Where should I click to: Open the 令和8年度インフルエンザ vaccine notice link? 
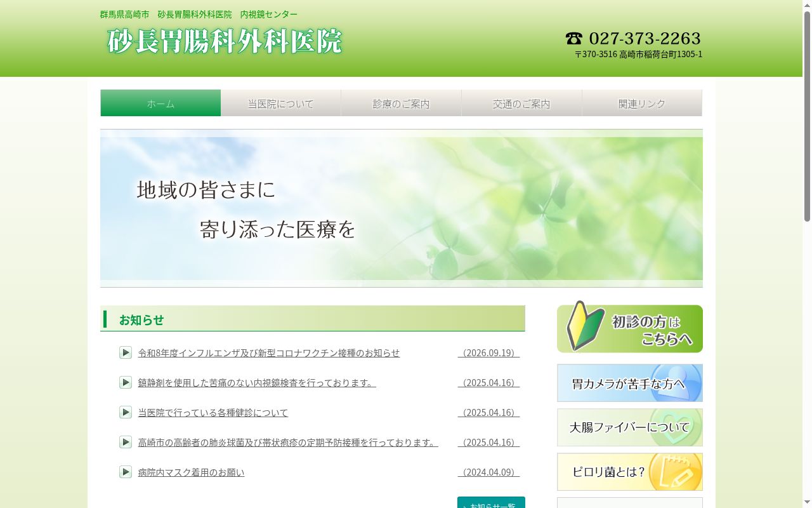tap(269, 353)
